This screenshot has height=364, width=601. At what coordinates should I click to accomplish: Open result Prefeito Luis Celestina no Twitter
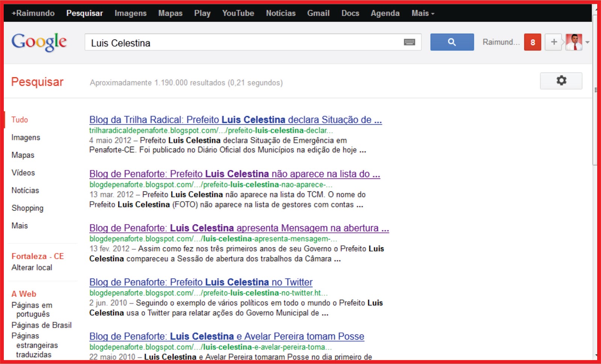coord(201,282)
